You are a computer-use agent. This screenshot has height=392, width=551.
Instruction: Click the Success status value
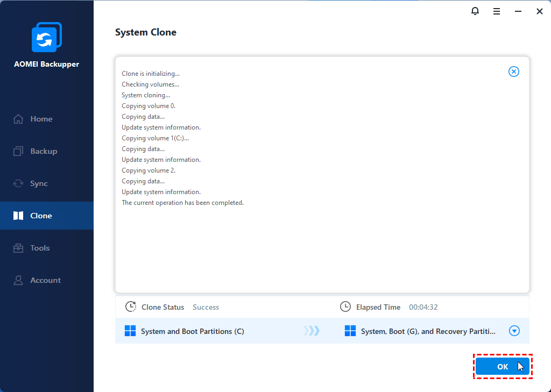coord(206,308)
